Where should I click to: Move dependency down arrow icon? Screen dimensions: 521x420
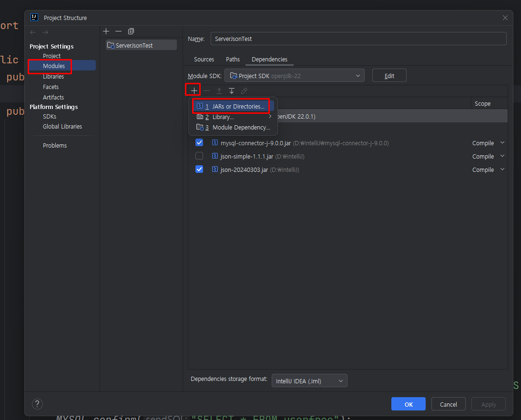click(232, 90)
